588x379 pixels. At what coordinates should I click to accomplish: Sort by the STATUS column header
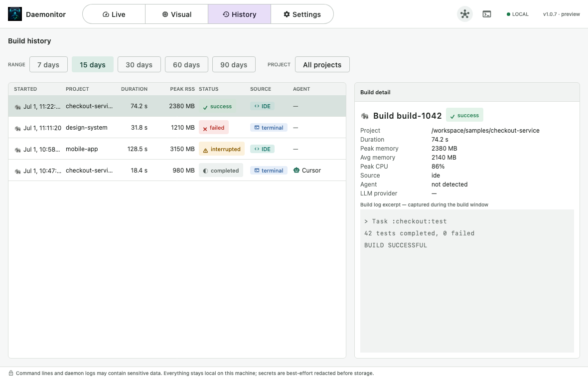click(208, 89)
